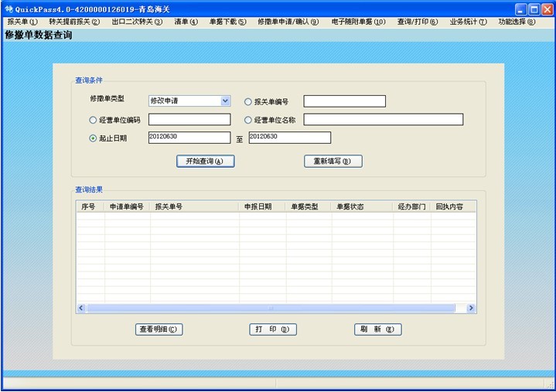Screen dimensions: 556x392
Task: Click the QuickPass app icon in title bar
Action: 9,9
